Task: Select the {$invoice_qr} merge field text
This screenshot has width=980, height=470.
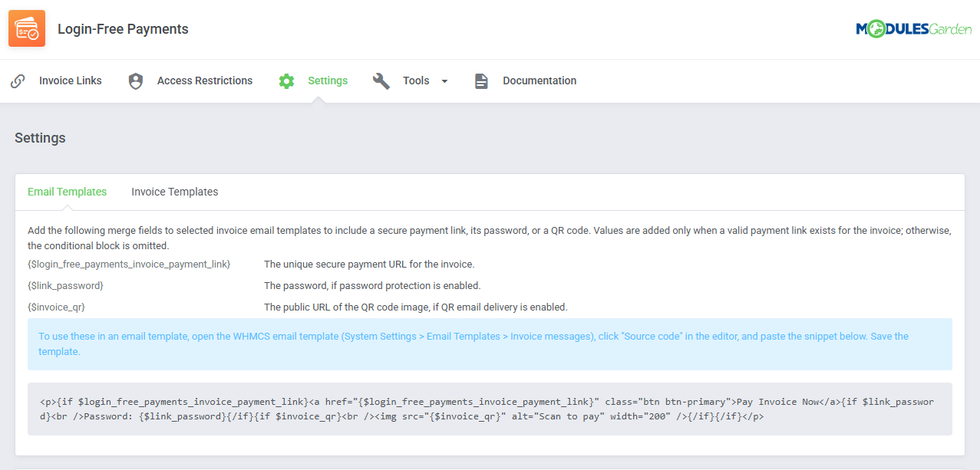Action: [x=56, y=307]
